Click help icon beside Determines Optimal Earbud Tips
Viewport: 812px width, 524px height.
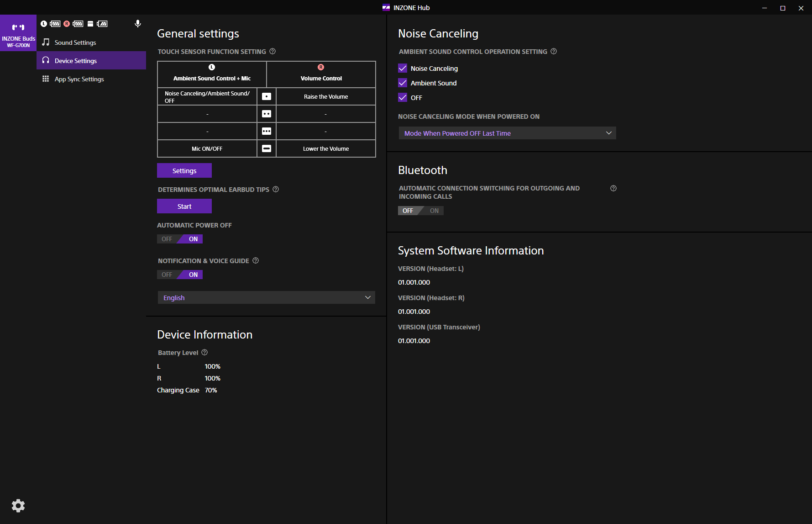tap(276, 190)
